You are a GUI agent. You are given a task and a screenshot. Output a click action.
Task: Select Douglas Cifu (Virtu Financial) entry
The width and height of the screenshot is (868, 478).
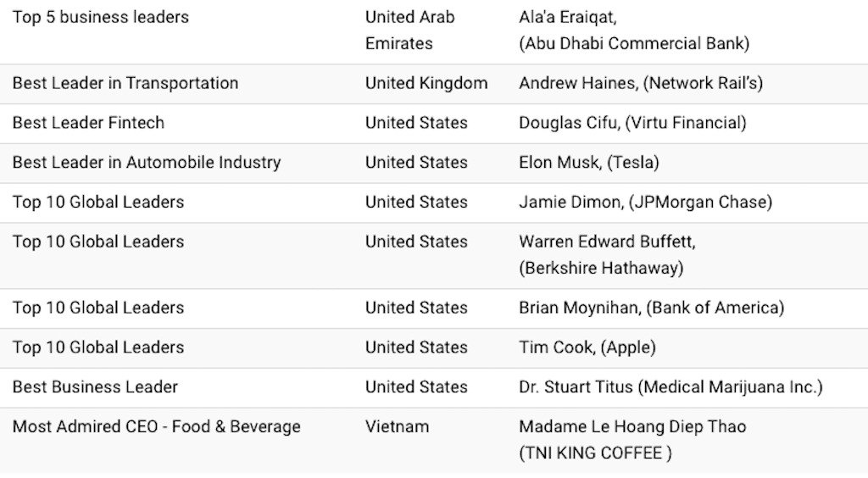(632, 123)
